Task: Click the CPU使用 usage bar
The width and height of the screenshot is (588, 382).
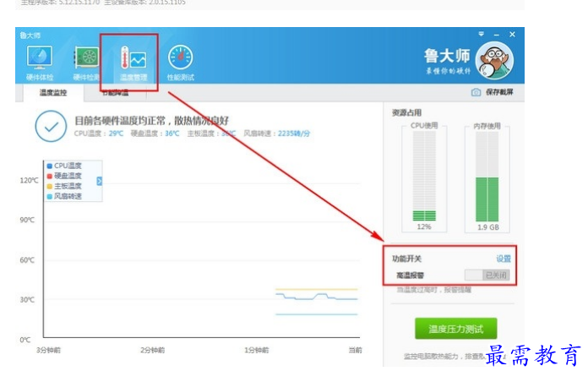Action: pos(424,176)
